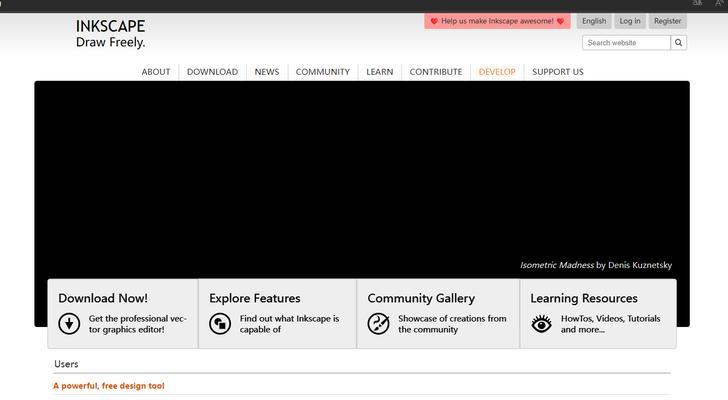Click the right heart icon in donation banner
Image resolution: width=728 pixels, height=400 pixels.
pyautogui.click(x=560, y=21)
